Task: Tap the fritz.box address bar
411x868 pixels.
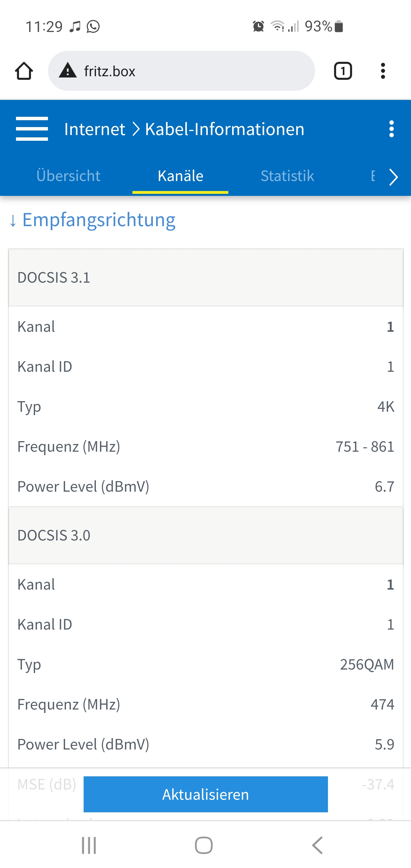Action: (181, 71)
